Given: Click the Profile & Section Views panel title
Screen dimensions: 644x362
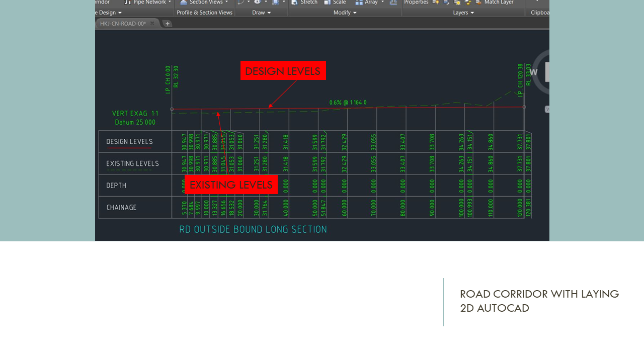Looking at the screenshot, I should pyautogui.click(x=204, y=13).
